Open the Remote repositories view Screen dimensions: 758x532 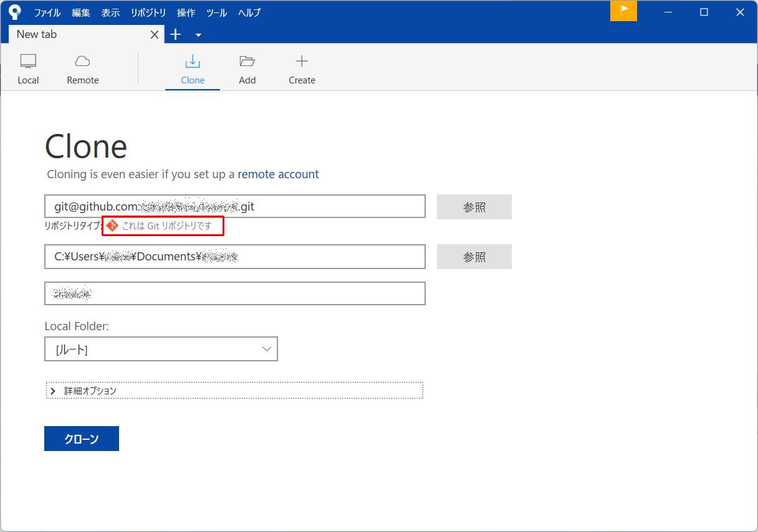coord(82,67)
